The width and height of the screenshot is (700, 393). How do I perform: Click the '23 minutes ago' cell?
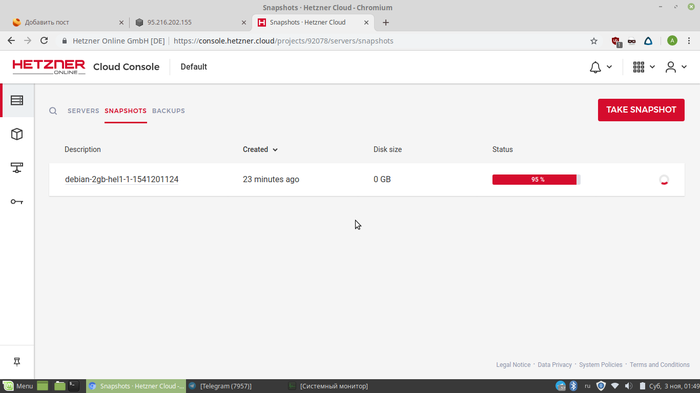[271, 179]
